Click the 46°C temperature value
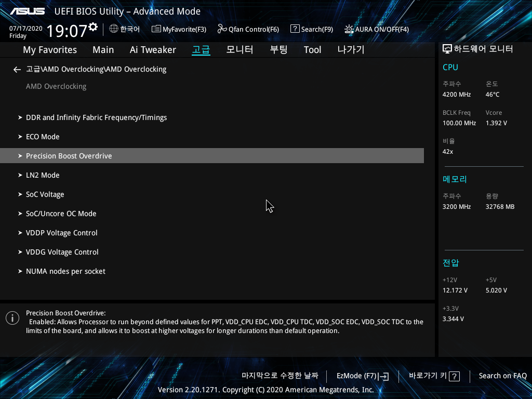The height and width of the screenshot is (399, 532). click(493, 95)
